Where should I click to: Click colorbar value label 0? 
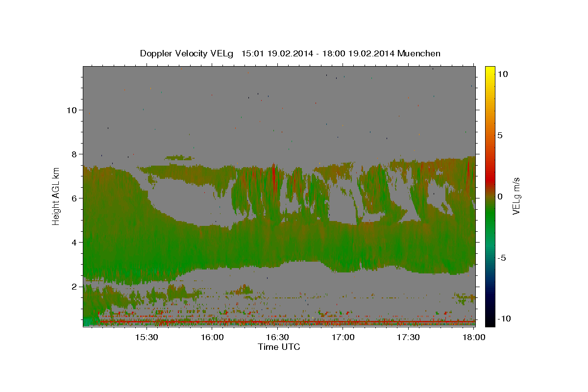500,196
